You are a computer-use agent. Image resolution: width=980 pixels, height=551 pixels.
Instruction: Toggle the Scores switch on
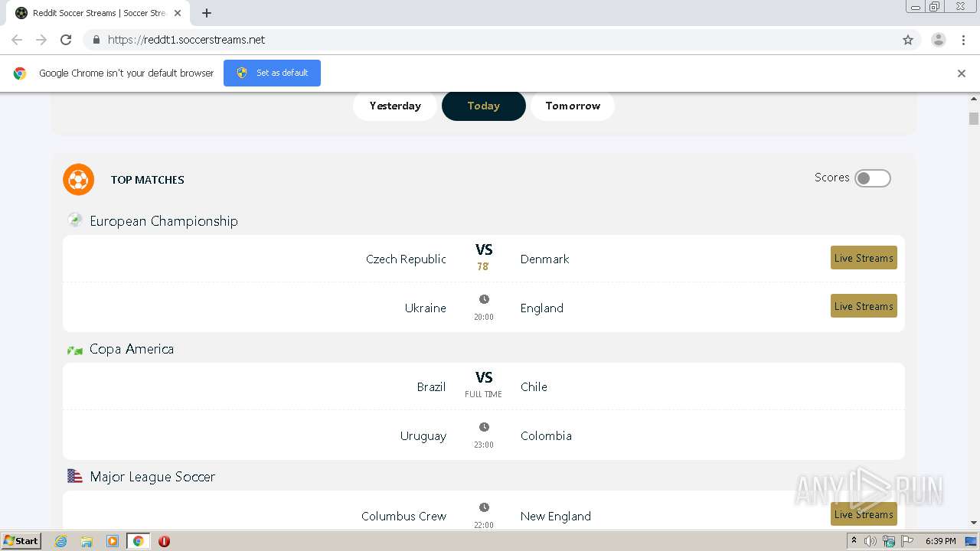tap(873, 178)
